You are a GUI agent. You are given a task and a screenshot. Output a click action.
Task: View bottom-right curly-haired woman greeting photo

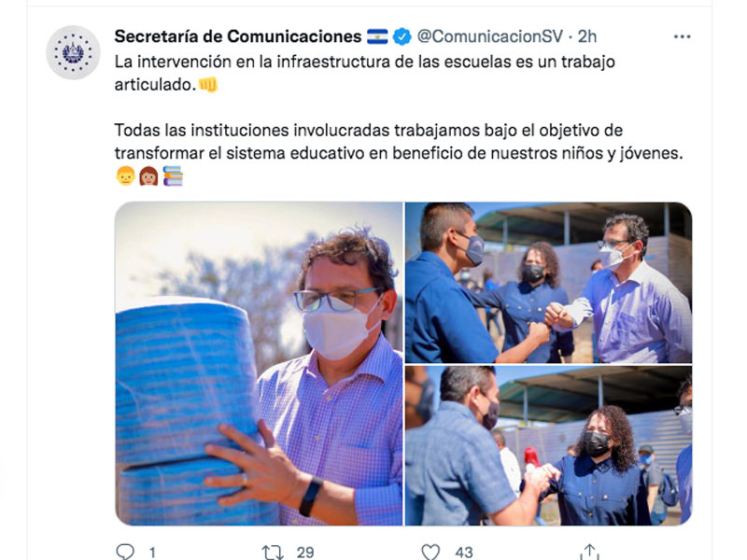point(548,446)
